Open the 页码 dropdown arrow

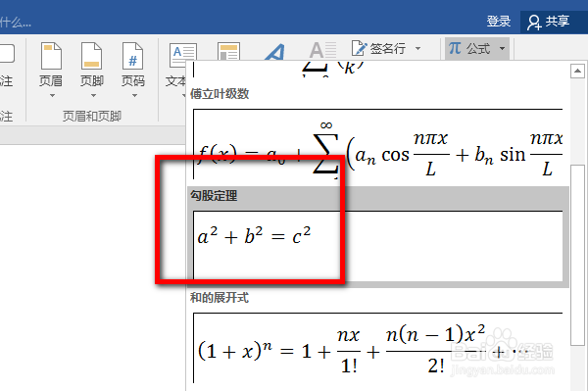click(x=134, y=96)
